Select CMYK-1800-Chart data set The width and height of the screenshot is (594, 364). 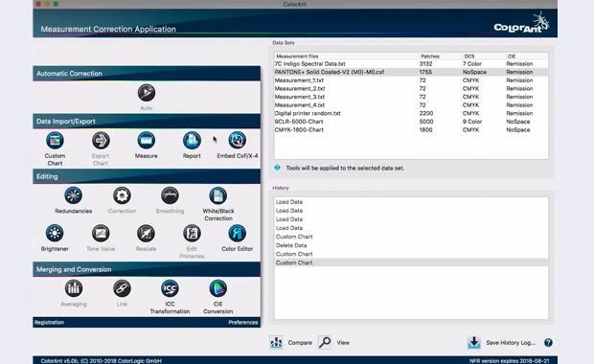411,130
